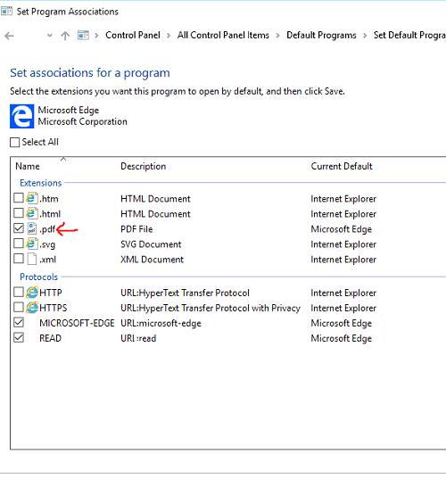Navigate to Control Panel breadcrumb
This screenshot has height=504, width=446.
coord(133,35)
